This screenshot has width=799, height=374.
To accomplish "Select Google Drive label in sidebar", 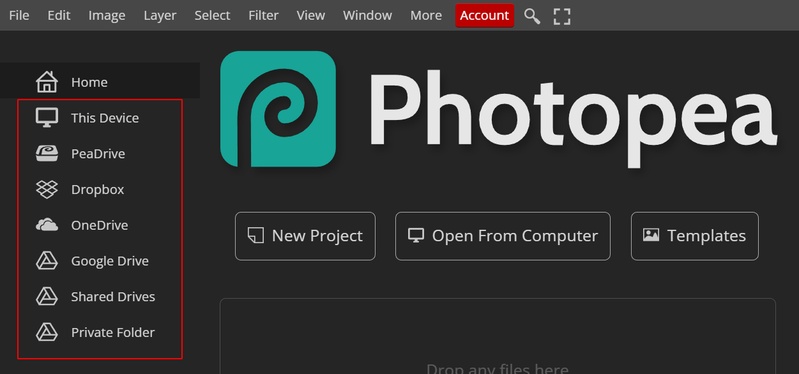I will pos(110,261).
